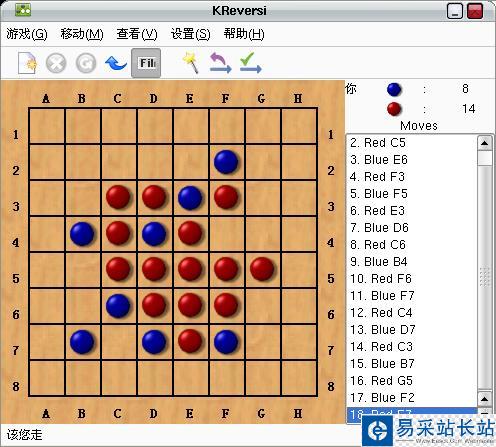Click empty board square G3
496x447 pixels.
click(x=263, y=198)
